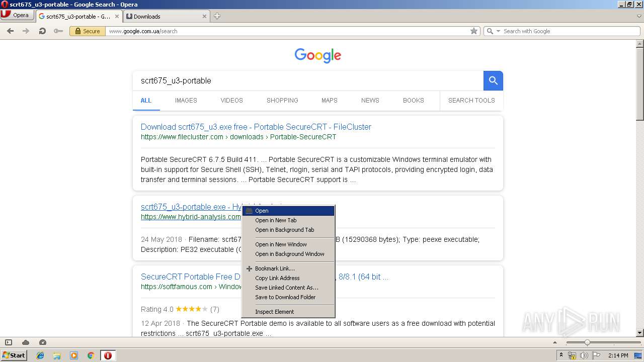This screenshot has height=362, width=644.
Task: Open the scrt675_u3-portable.exe Hybrid Analysis result
Action: pyautogui.click(x=191, y=207)
